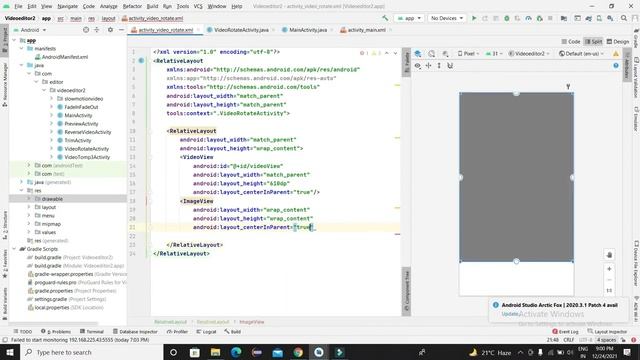Open the API 31 version dropdown
Screen dimensions: 640x360
coord(493,53)
